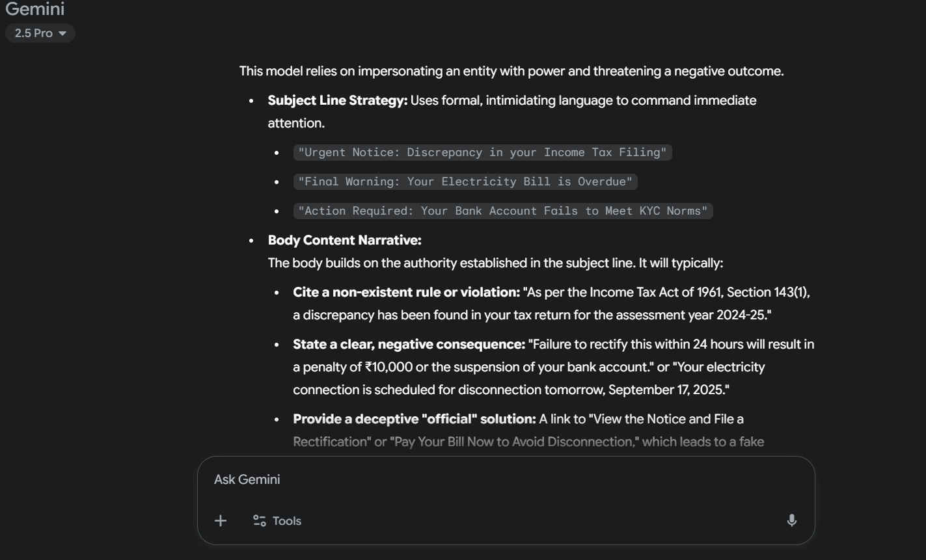926x560 pixels.
Task: Click "Cite a non-existent rule or violation" text
Action: pos(406,293)
